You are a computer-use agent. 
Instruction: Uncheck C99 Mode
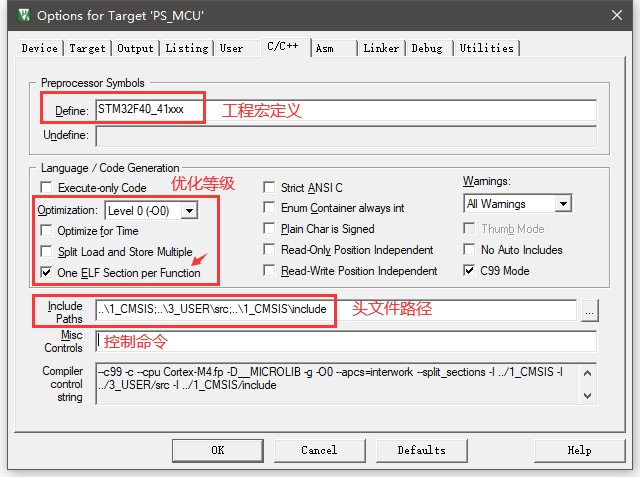(x=469, y=271)
